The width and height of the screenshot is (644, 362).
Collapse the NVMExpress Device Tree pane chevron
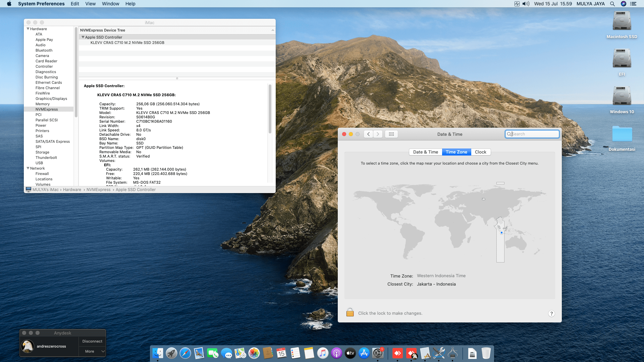[x=273, y=30]
